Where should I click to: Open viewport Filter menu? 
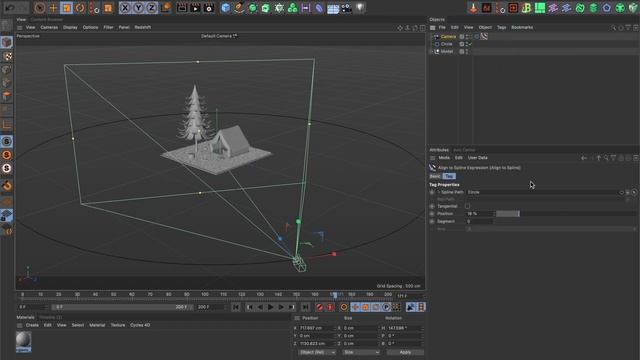pos(108,27)
